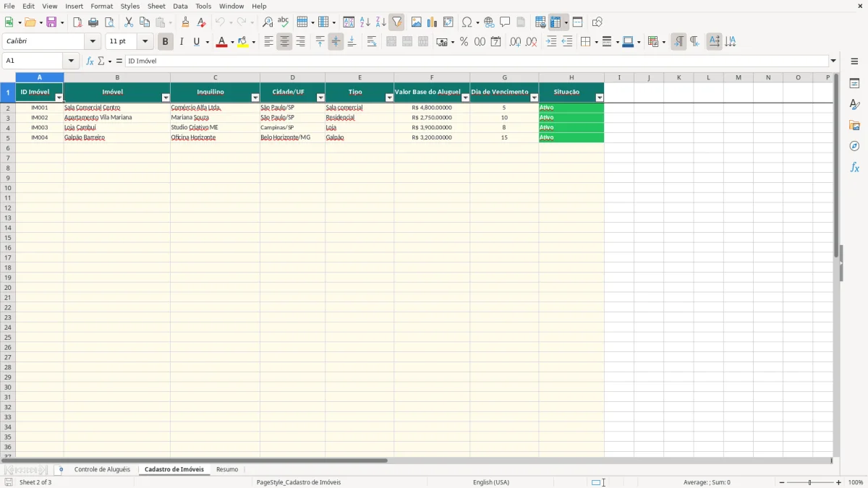
Task: Insert a chart using toolbar icon
Action: [x=433, y=22]
